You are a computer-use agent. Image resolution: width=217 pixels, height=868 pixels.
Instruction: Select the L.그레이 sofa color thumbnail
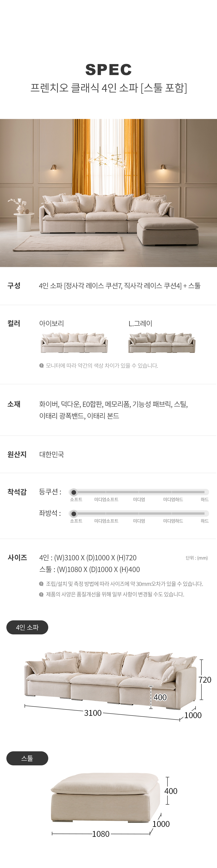[162, 343]
